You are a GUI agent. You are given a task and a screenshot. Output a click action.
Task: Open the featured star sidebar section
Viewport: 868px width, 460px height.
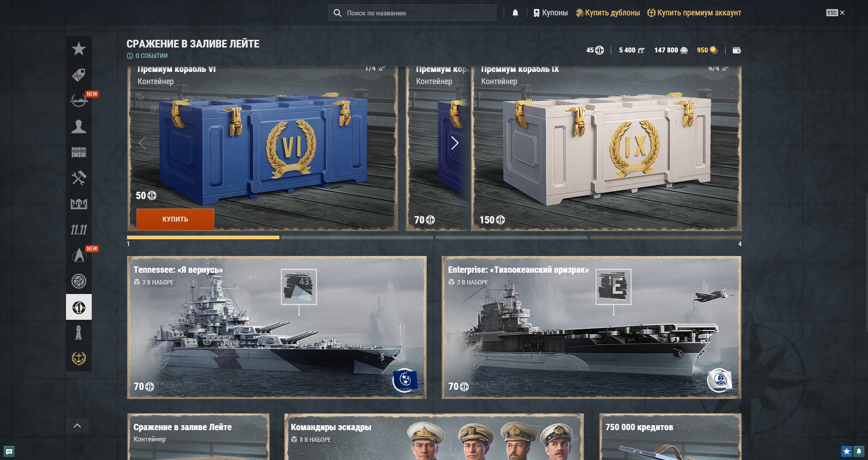pyautogui.click(x=79, y=49)
